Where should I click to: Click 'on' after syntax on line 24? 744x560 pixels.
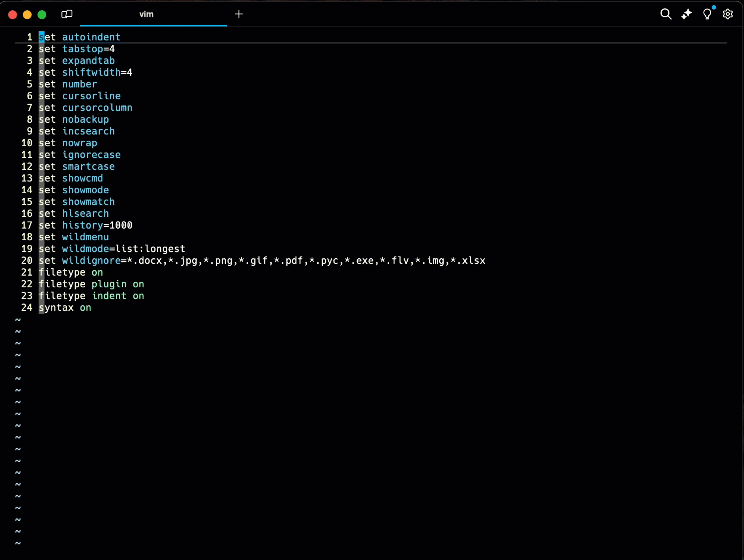point(85,308)
